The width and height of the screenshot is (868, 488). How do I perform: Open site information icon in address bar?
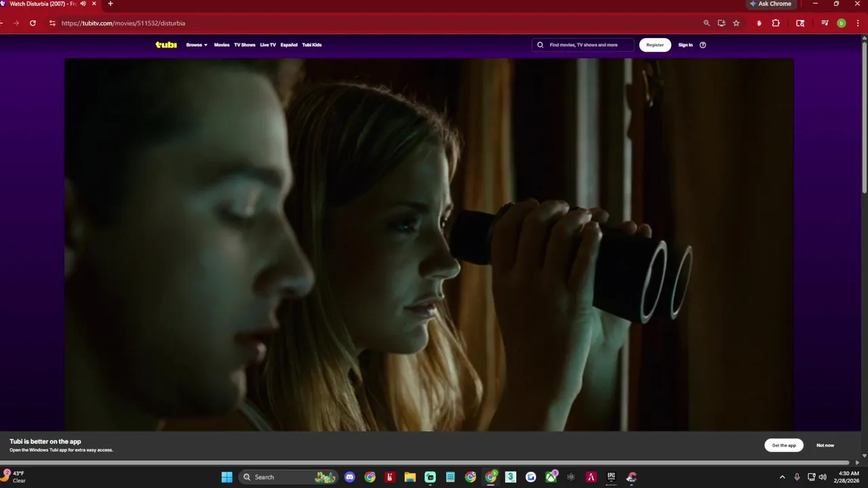coord(52,23)
